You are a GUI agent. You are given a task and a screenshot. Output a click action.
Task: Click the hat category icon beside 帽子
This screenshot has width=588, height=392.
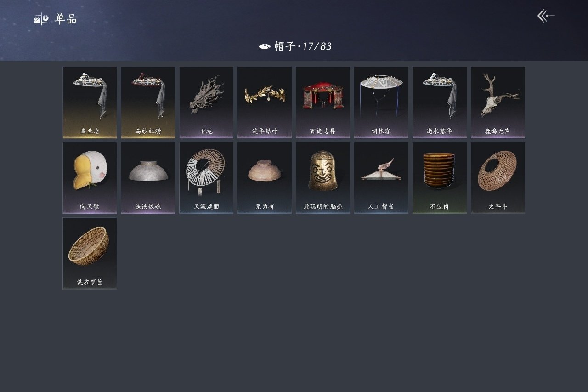(265, 46)
